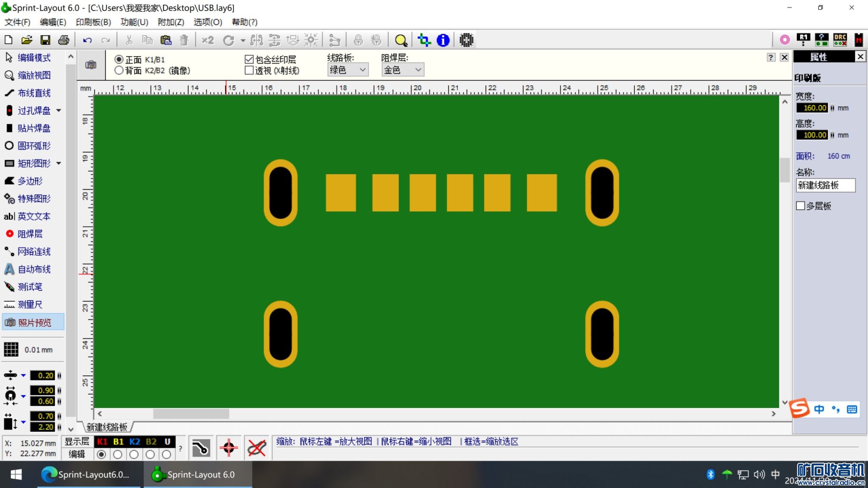Click the red crosshair origin icon
Image resolution: width=868 pixels, height=488 pixels.
coord(229,447)
